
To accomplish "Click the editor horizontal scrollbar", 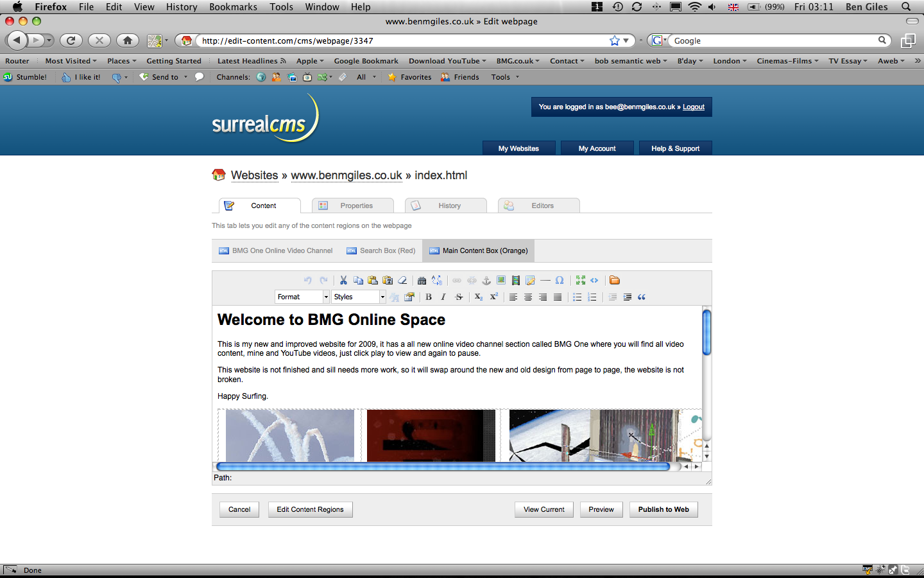I will pos(443,467).
